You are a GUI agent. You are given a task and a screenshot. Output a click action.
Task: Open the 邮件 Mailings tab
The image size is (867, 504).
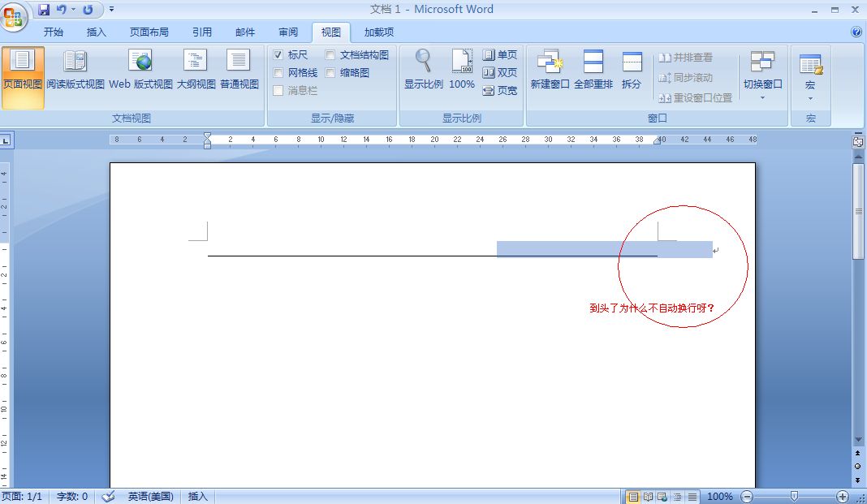(x=245, y=32)
